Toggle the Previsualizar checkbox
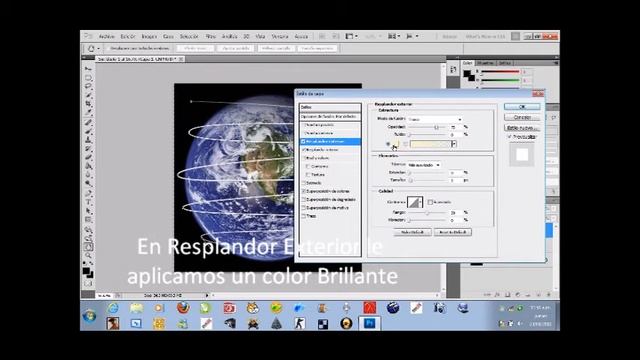 click(x=509, y=137)
